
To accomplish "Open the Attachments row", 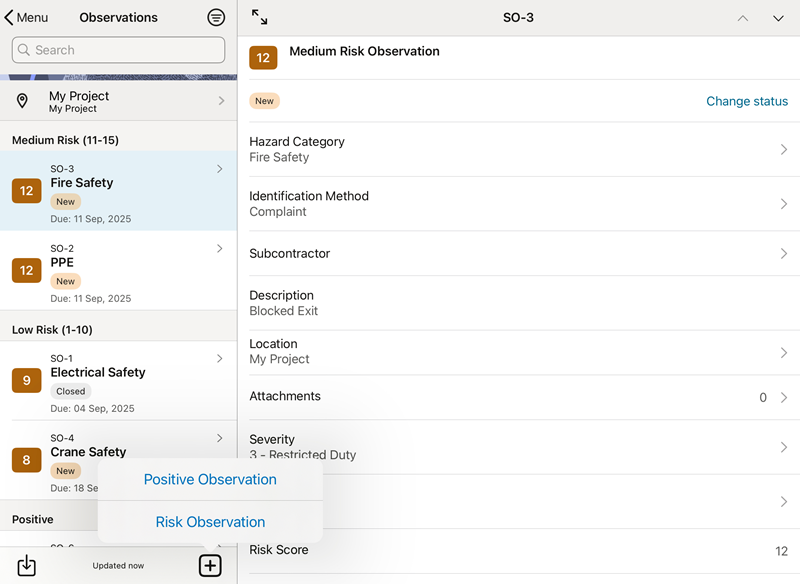I will pyautogui.click(x=518, y=397).
